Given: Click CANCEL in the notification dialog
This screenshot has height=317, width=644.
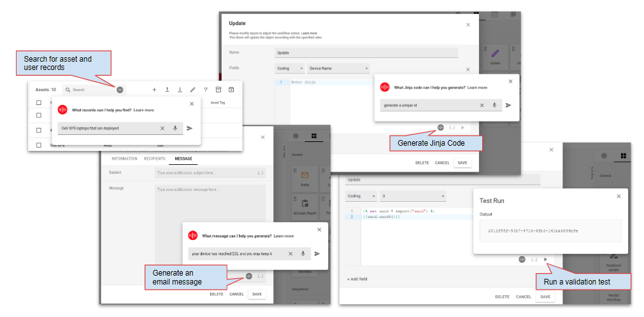Looking at the screenshot, I should (236, 294).
